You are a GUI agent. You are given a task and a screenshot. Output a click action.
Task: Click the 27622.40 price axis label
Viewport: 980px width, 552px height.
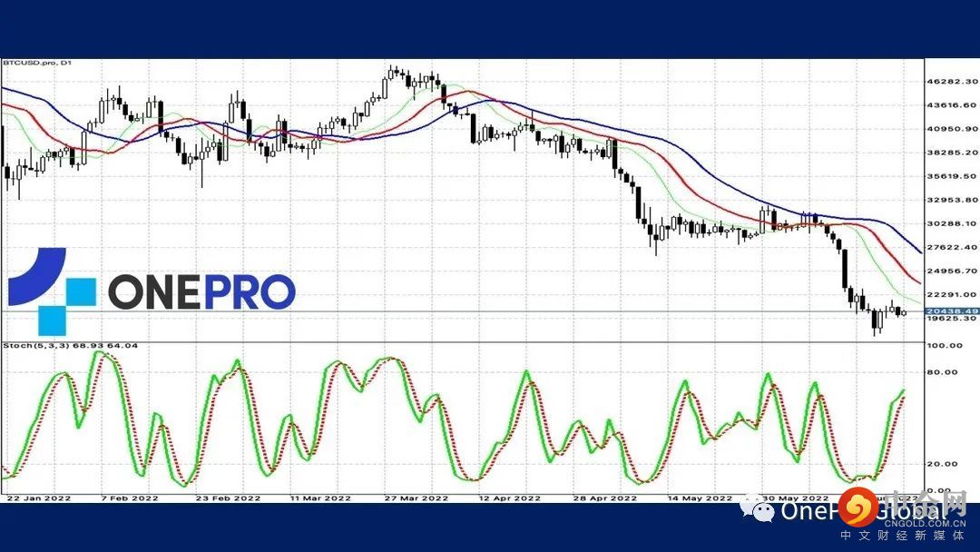tap(953, 248)
